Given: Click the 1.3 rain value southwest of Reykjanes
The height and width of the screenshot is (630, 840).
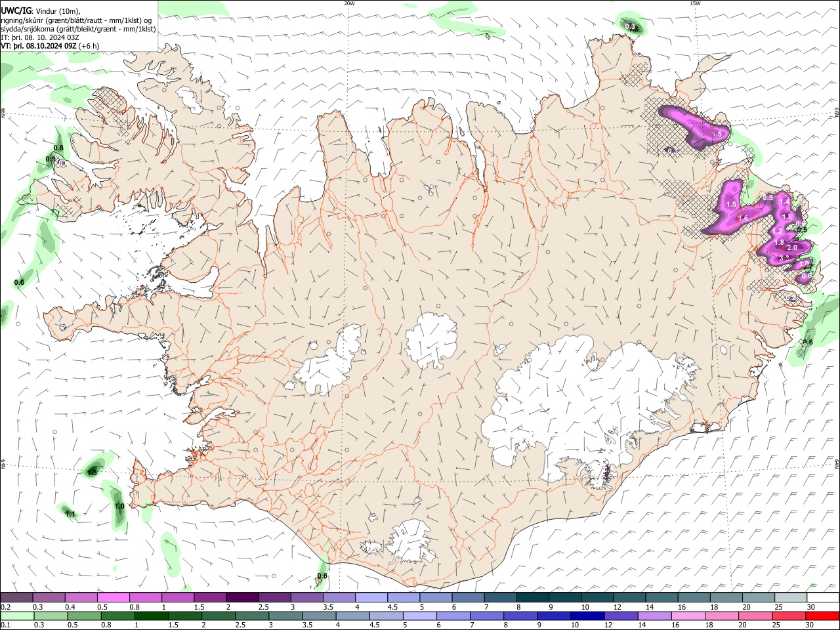Looking at the screenshot, I should tap(92, 472).
